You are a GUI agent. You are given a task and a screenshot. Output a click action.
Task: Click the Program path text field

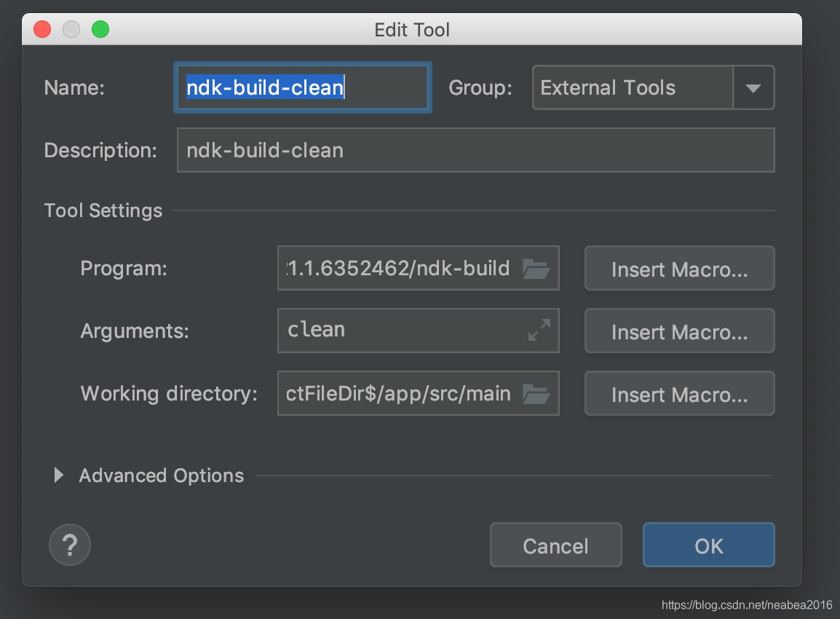click(399, 269)
